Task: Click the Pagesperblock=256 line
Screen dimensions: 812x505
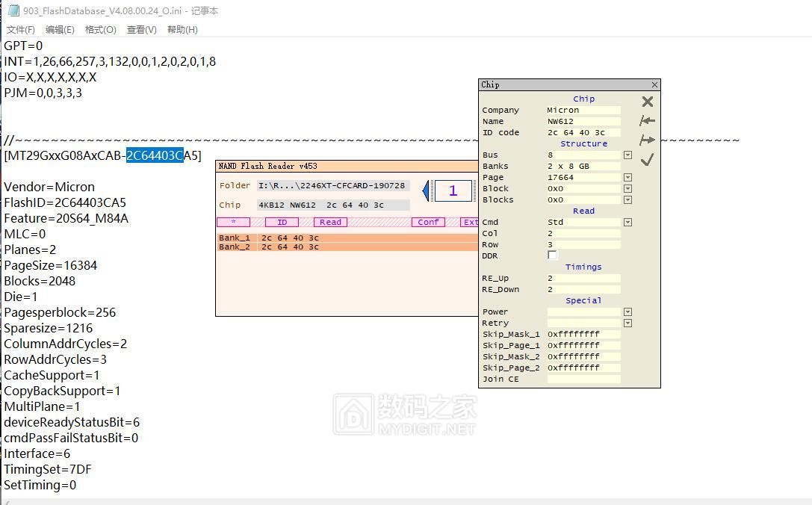Action: (x=60, y=313)
